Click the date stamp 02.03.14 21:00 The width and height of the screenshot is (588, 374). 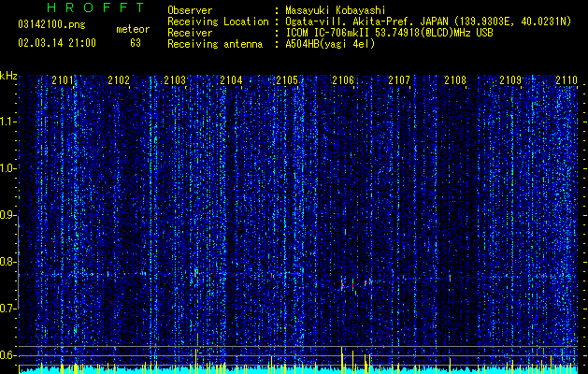tap(57, 43)
